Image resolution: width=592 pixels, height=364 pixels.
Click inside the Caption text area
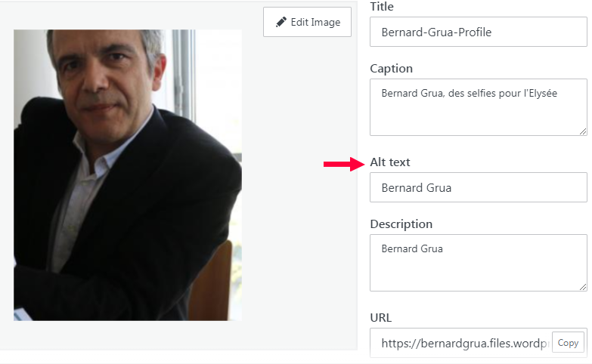pos(478,113)
